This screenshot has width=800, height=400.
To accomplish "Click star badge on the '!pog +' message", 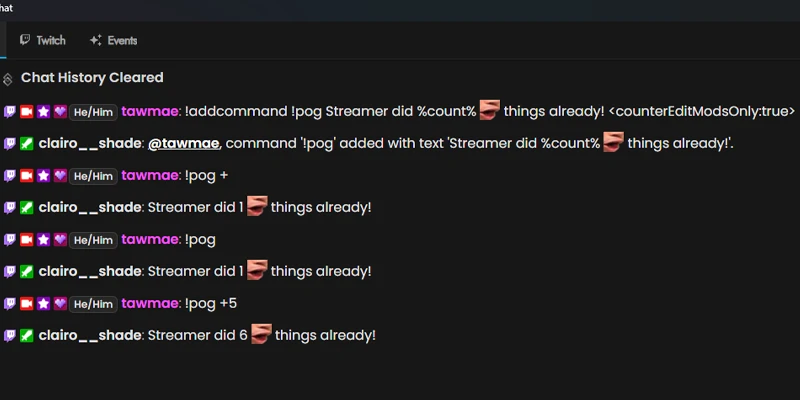I will tap(43, 176).
